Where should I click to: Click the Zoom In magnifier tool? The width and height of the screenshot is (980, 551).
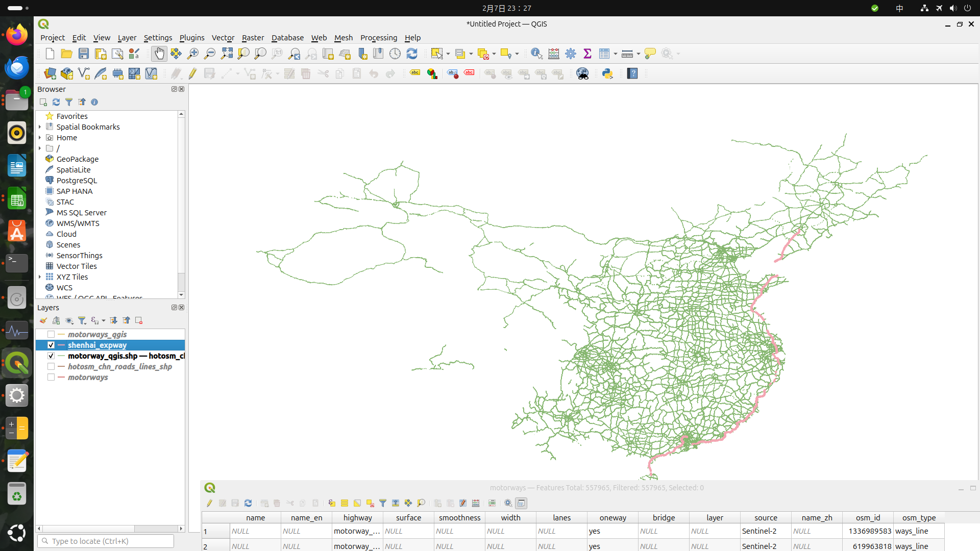point(193,54)
